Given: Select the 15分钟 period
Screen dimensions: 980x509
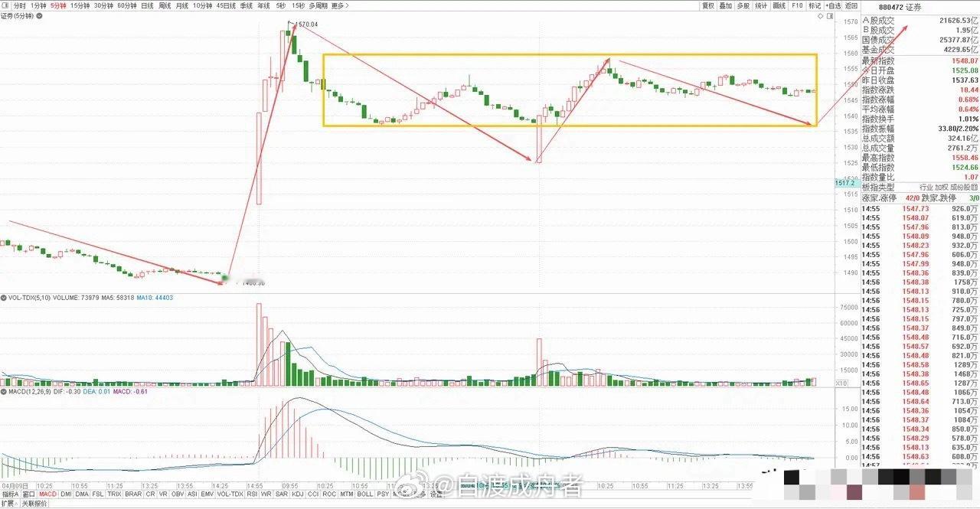Looking at the screenshot, I should click(80, 5).
